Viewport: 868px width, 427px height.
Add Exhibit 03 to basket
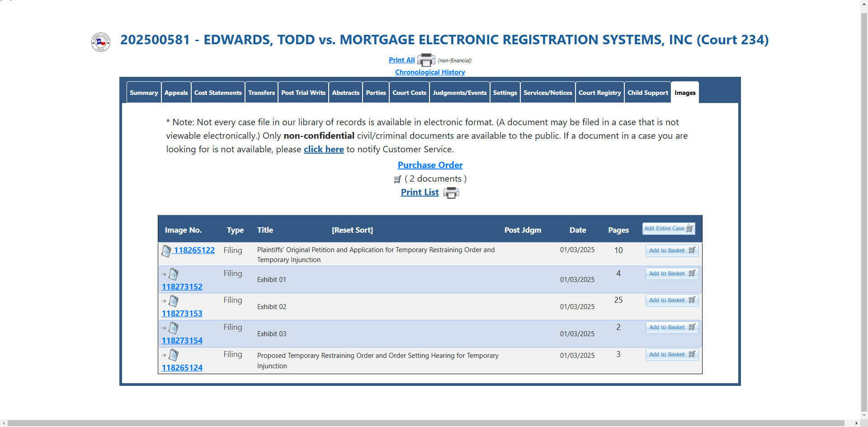[672, 328]
